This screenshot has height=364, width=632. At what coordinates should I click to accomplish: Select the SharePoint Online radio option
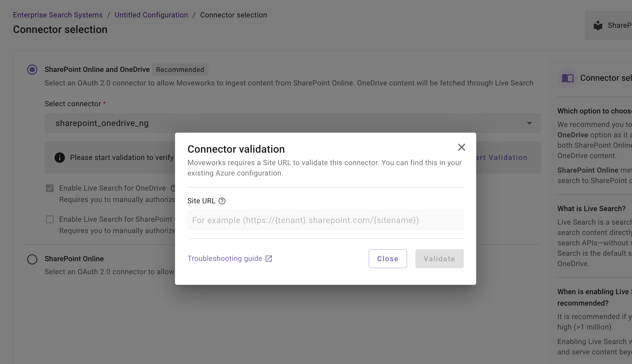coord(32,259)
